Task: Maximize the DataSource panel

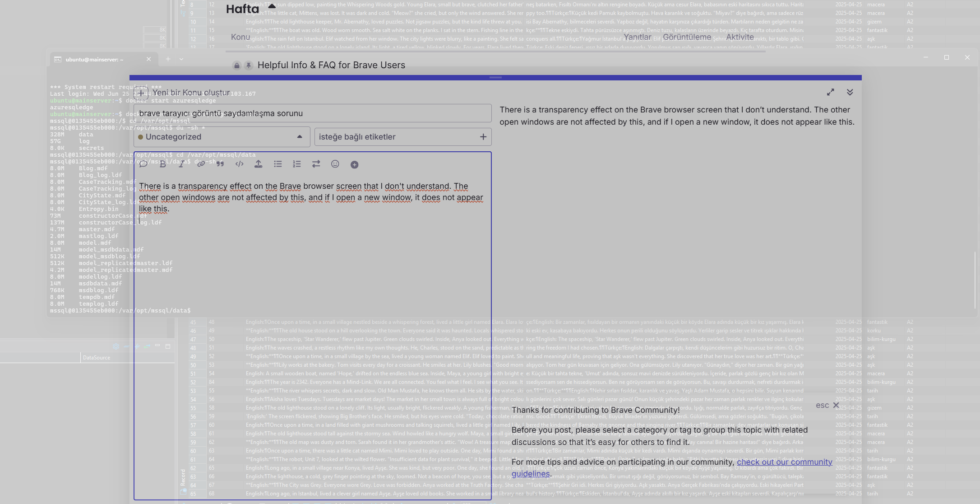Action: coord(168,346)
